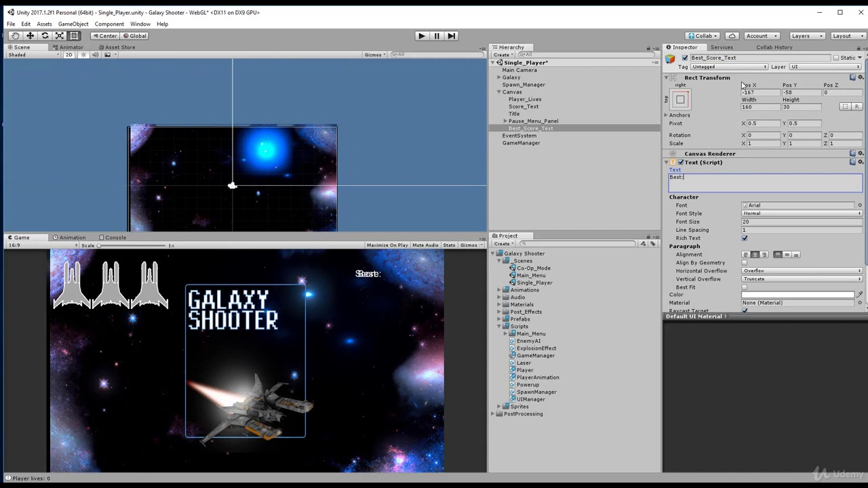
Task: Open the Tag dropdown showing Untagged
Action: pos(729,67)
